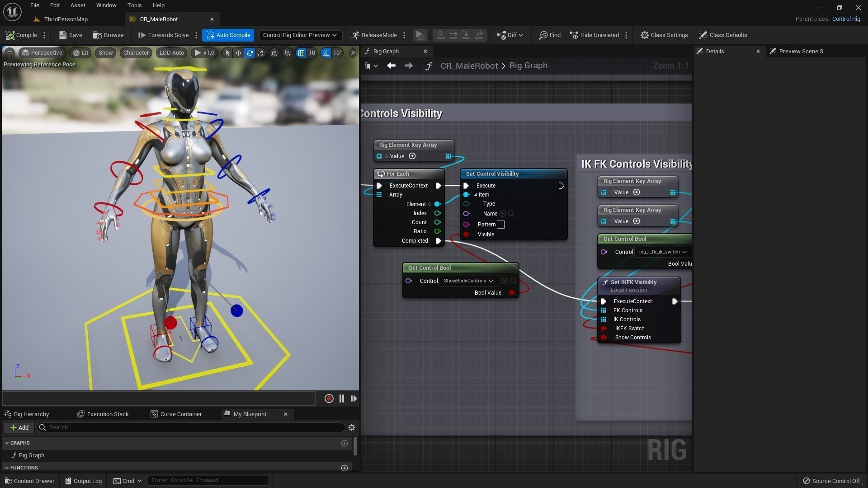Click the Pattern pin color box
The width and height of the screenshot is (868, 488).
(x=501, y=225)
